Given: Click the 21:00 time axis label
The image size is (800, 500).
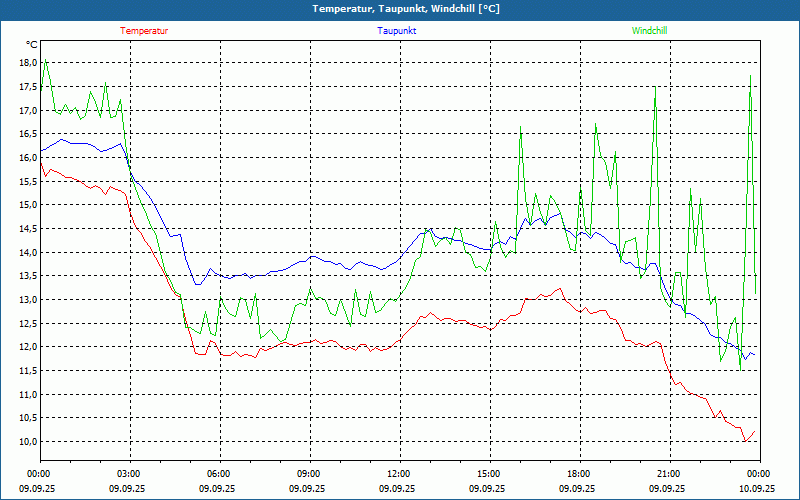Looking at the screenshot, I should [x=670, y=474].
